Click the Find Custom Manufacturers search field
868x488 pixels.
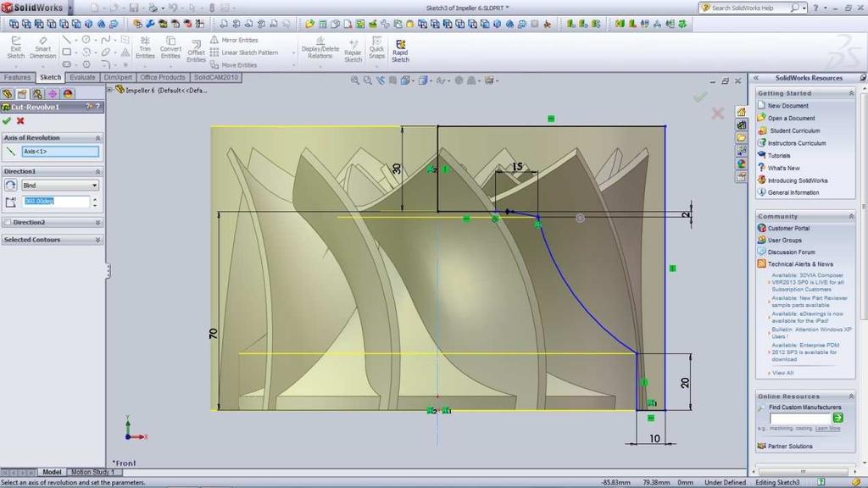(800, 419)
